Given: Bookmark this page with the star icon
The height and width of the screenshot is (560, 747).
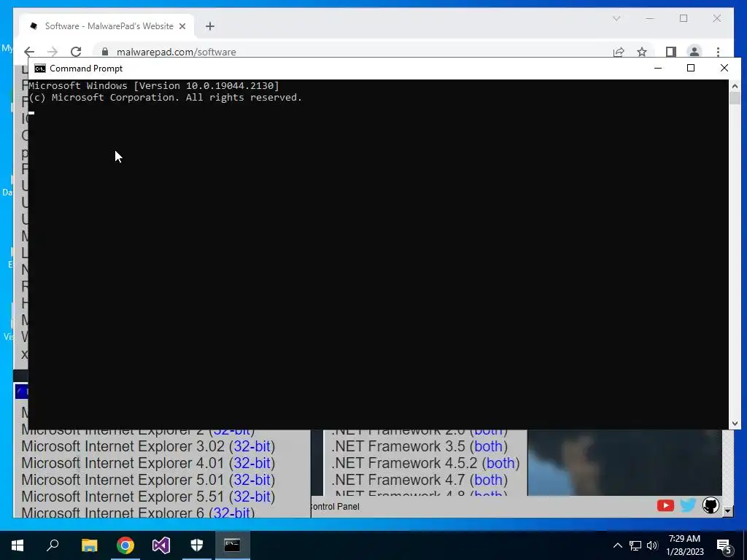Looking at the screenshot, I should 642,52.
